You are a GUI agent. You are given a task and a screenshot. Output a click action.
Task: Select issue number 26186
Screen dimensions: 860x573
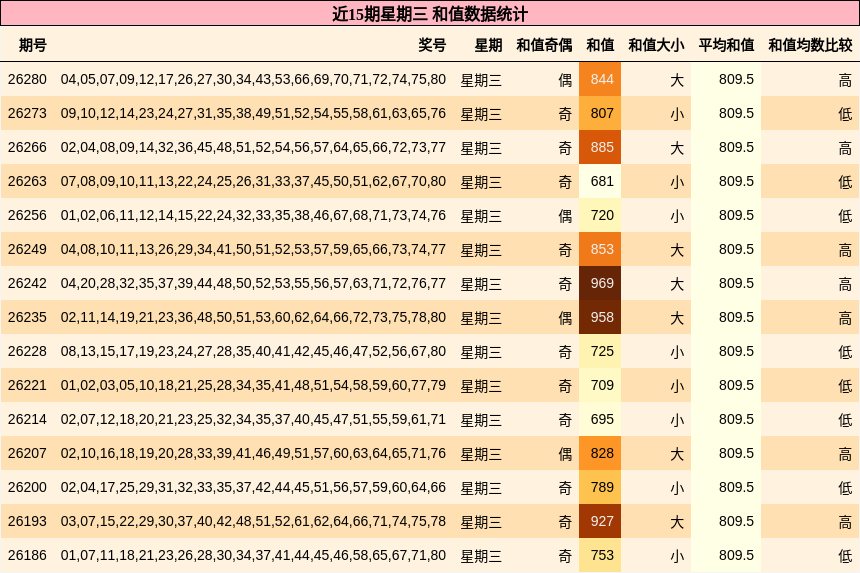coord(27,555)
